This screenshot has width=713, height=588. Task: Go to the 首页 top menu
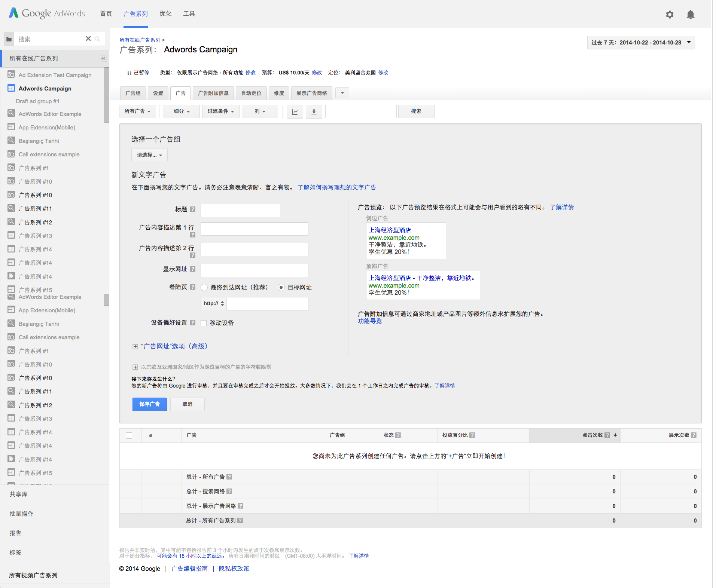click(106, 14)
